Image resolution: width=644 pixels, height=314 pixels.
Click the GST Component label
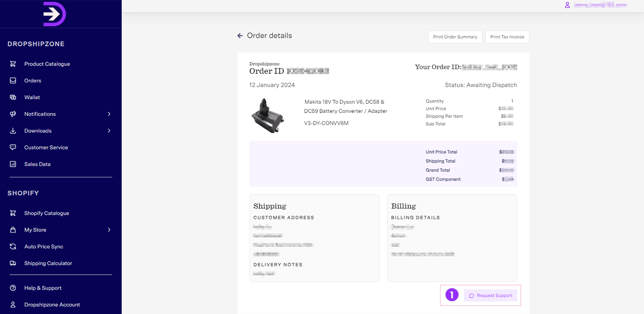(x=443, y=179)
